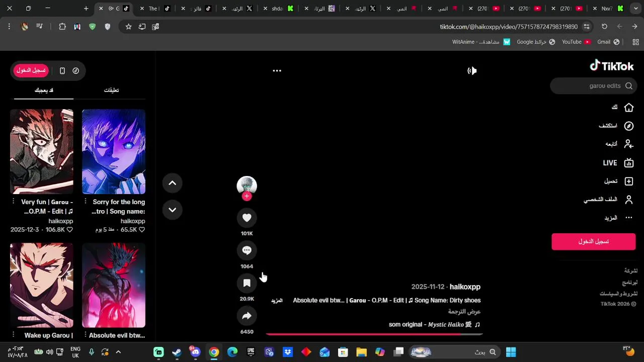Image resolution: width=644 pixels, height=362 pixels.
Task: Share the video using the arrow icon
Action: click(247, 316)
